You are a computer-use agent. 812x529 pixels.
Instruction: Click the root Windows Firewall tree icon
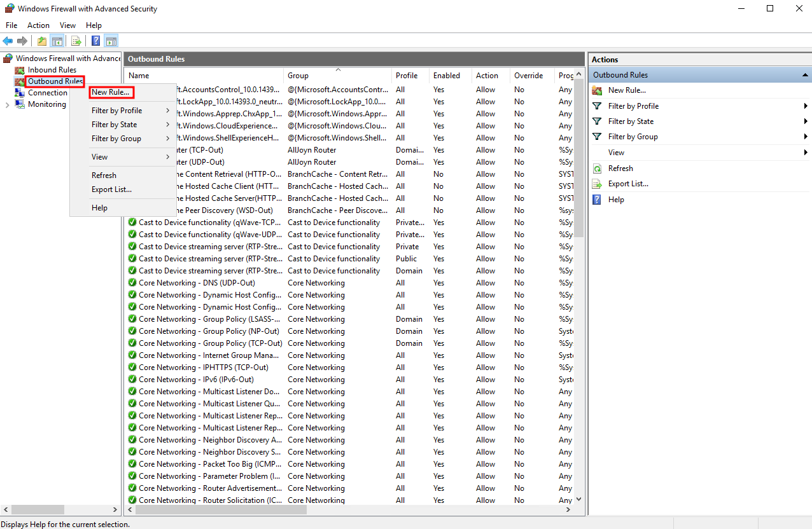[x=8, y=58]
